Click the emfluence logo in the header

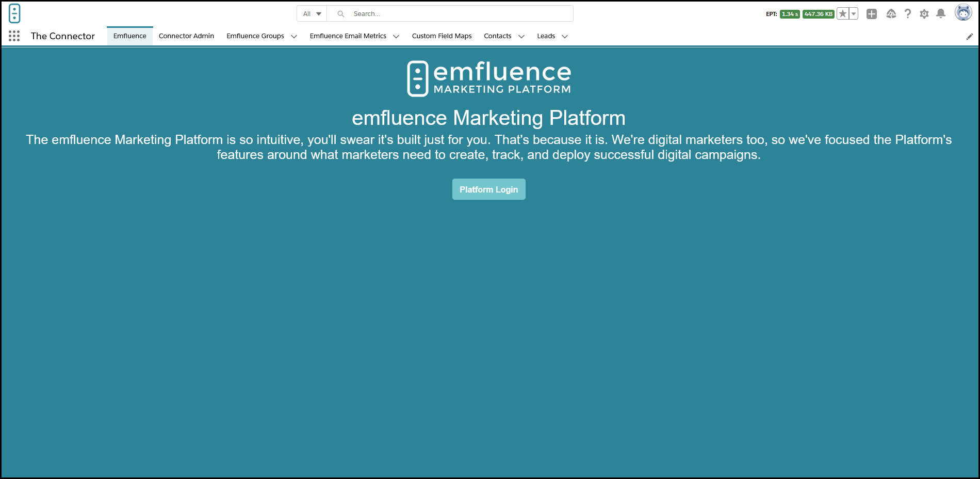pos(14,13)
